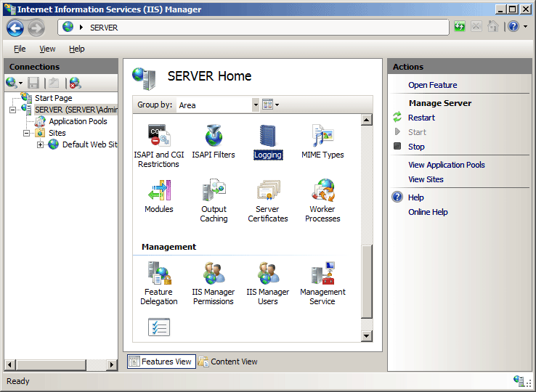Click the checklist icon below Feature Delegation

click(x=159, y=327)
